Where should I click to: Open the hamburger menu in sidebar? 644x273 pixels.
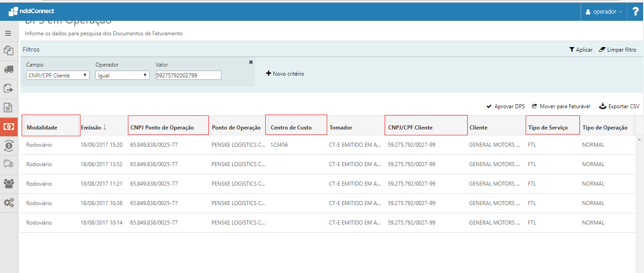coord(8,33)
